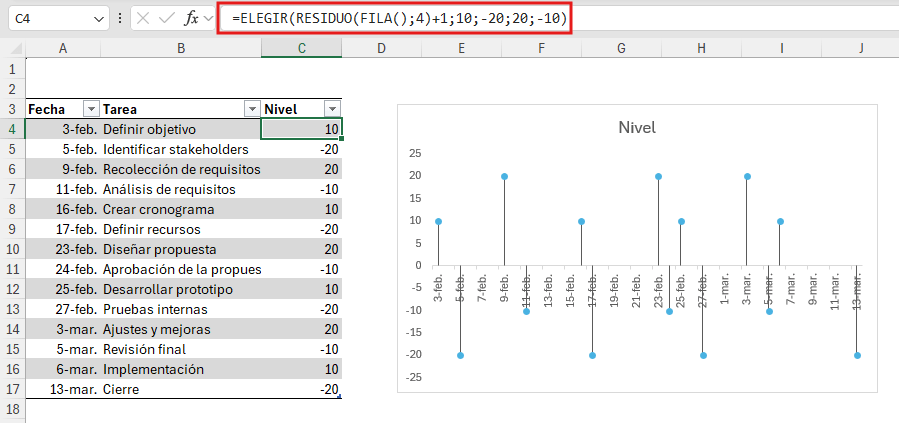
Task: Click cell 'Definir objetivo'
Action: tap(181, 129)
